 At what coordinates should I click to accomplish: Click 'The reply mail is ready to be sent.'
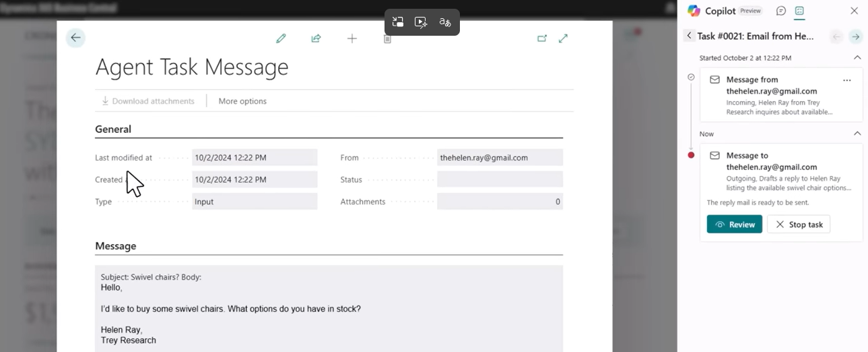pos(758,202)
